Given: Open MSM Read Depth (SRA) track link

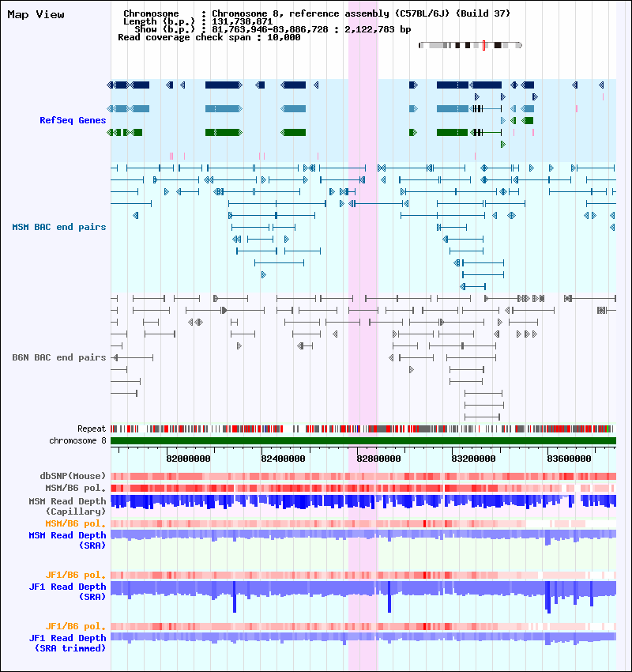Looking at the screenshot, I should [68, 541].
